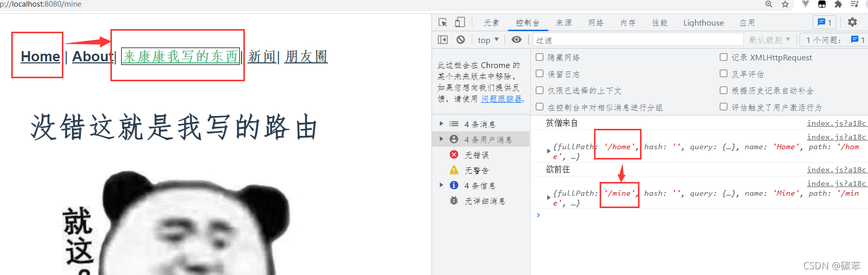Open the 应用 tab
Screen dimensions: 868x275
tap(747, 22)
